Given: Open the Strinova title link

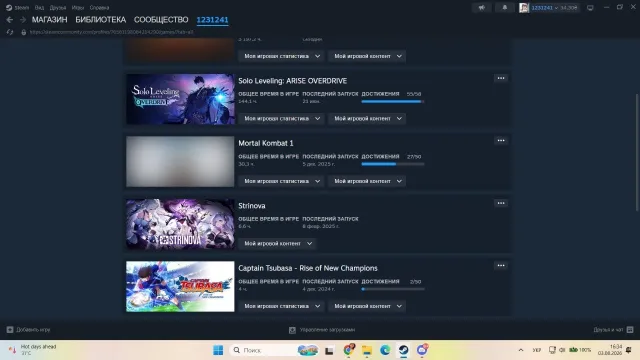Looking at the screenshot, I should 252,206.
